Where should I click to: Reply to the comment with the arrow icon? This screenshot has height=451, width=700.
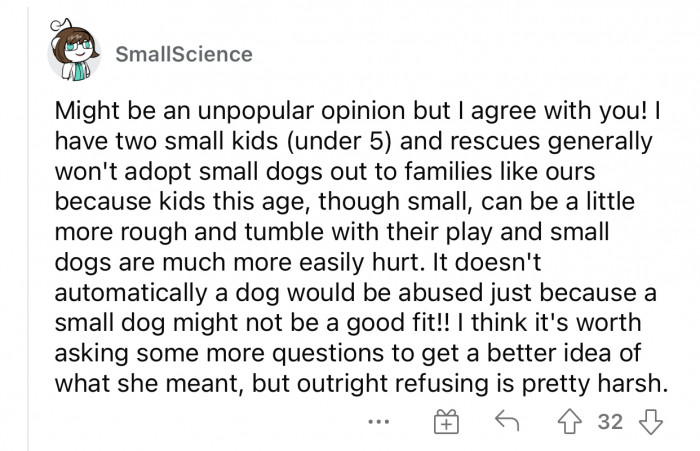click(507, 421)
